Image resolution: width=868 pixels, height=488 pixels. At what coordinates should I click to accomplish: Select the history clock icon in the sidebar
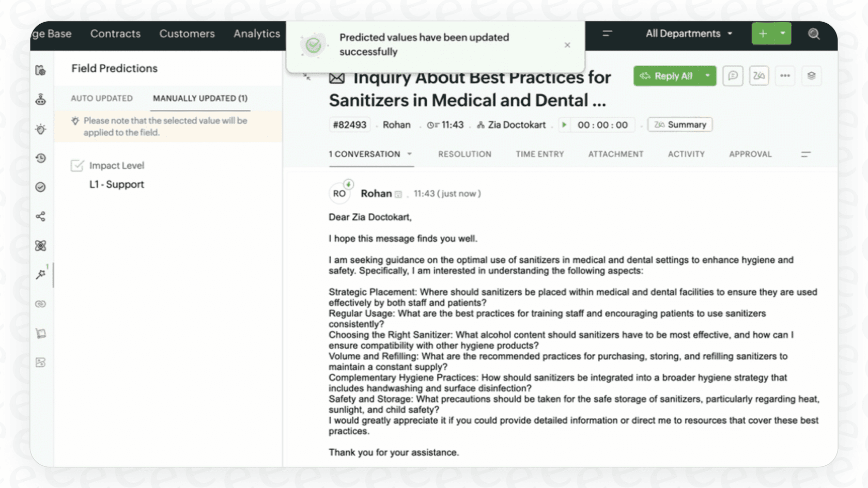coord(41,158)
